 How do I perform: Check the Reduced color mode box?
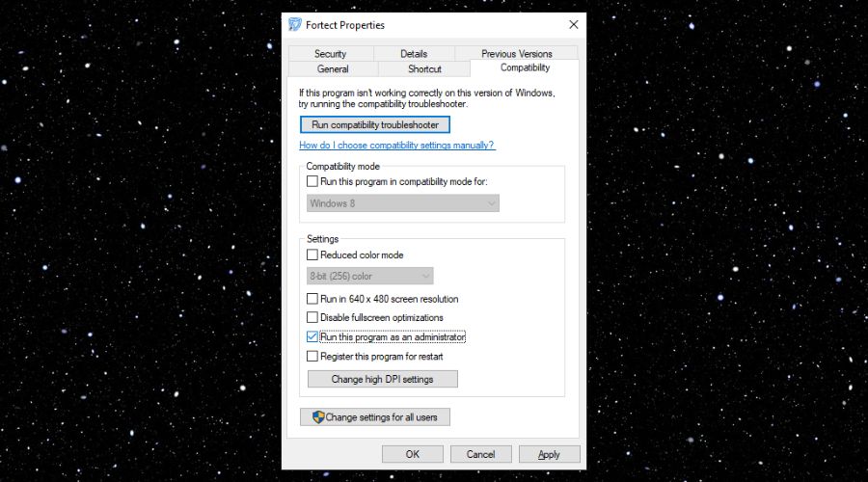(312, 254)
